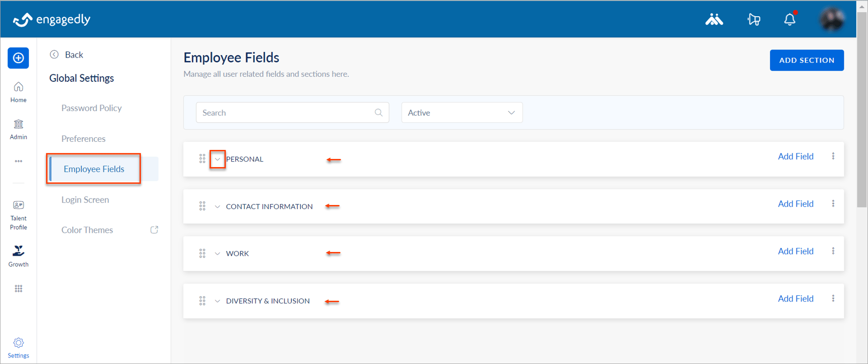Click the Search fields input box

click(x=292, y=113)
